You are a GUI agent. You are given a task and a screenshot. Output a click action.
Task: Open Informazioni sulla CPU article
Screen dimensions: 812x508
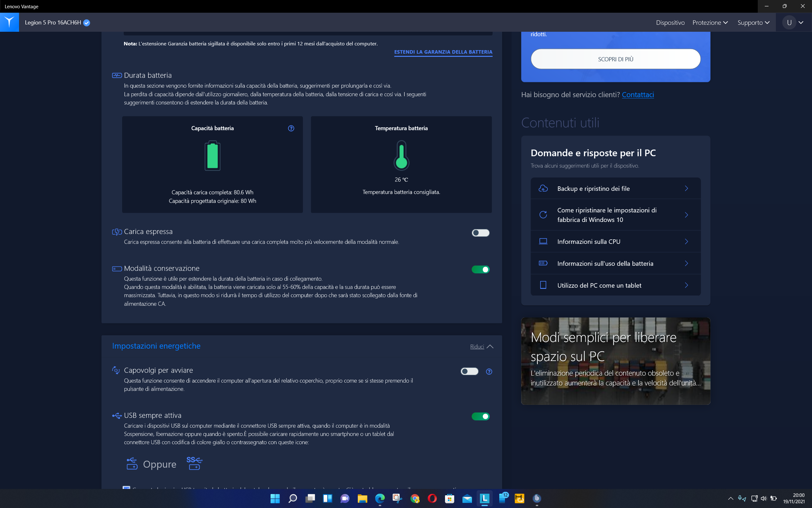pos(615,241)
